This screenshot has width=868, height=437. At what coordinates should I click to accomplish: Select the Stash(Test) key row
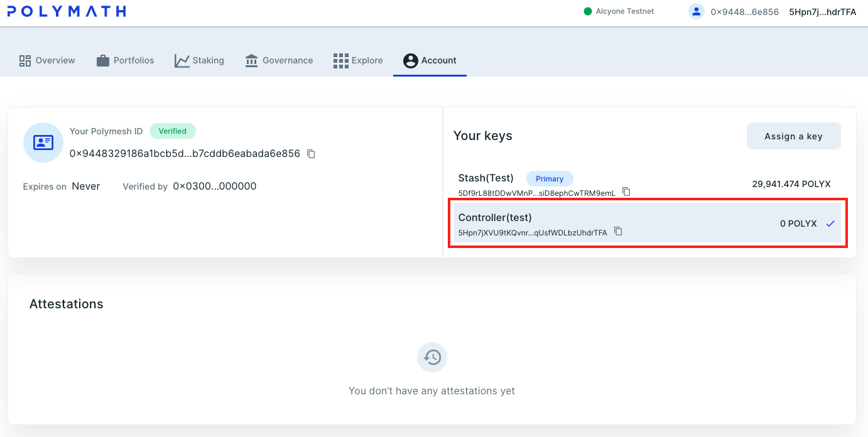click(x=647, y=185)
